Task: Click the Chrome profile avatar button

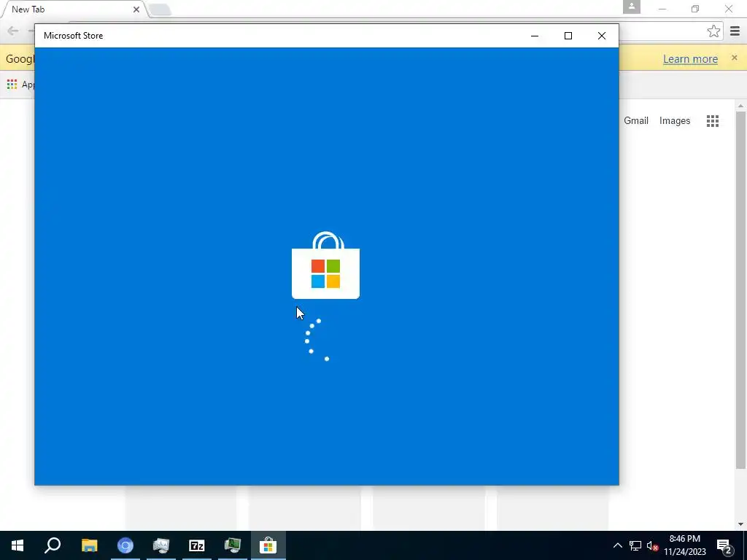Action: tap(632, 7)
